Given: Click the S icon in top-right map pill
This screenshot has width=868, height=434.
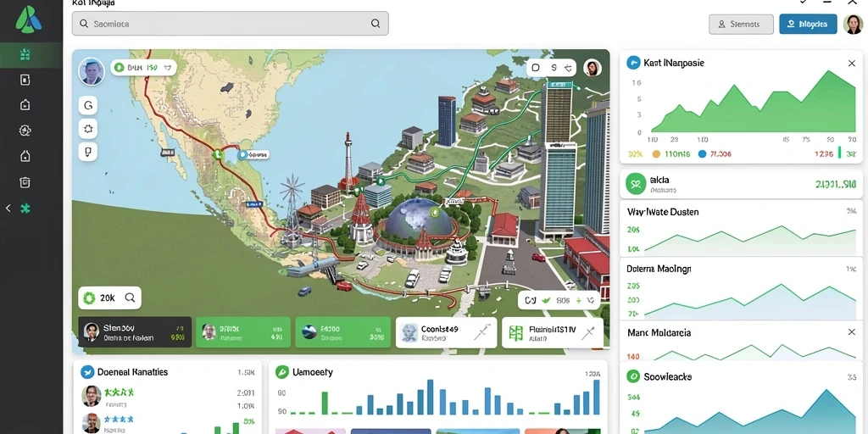Looking at the screenshot, I should tap(554, 68).
